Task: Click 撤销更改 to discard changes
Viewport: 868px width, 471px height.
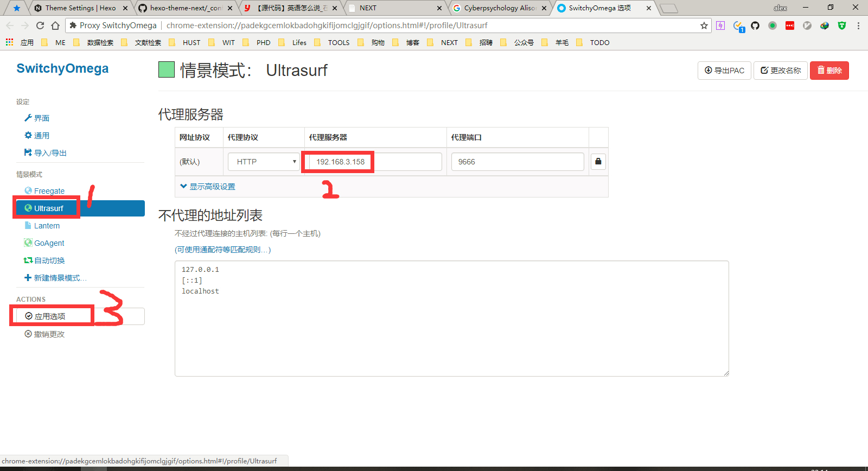Action: tap(44, 334)
